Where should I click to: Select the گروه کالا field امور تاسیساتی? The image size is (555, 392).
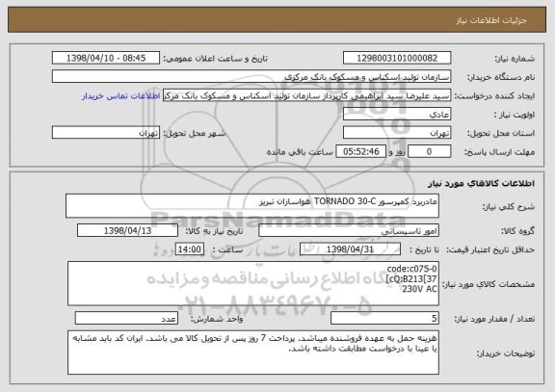tap(349, 230)
